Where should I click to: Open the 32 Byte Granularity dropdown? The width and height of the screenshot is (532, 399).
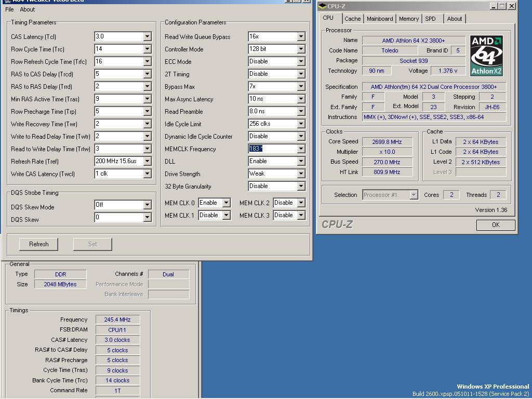click(x=301, y=187)
